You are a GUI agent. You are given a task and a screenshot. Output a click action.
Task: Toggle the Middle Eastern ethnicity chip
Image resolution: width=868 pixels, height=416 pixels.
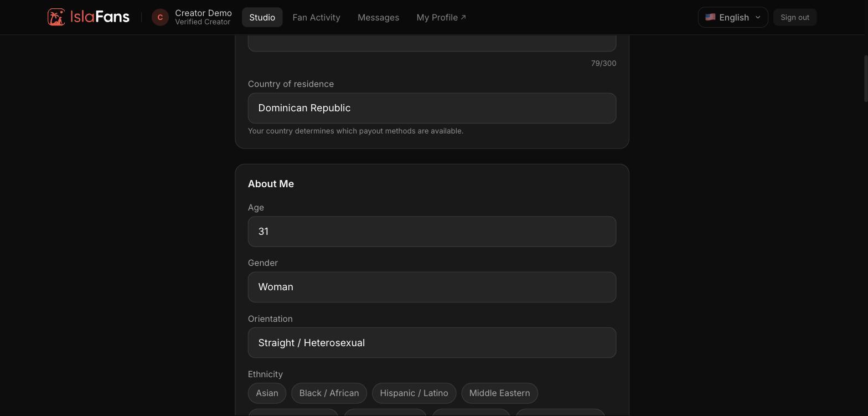(499, 393)
